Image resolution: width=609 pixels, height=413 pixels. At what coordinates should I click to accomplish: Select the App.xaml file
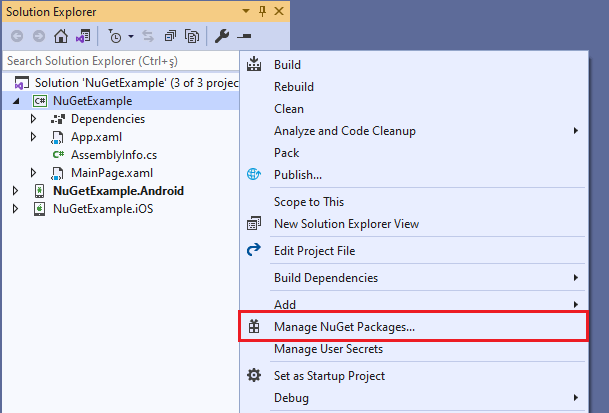click(96, 137)
